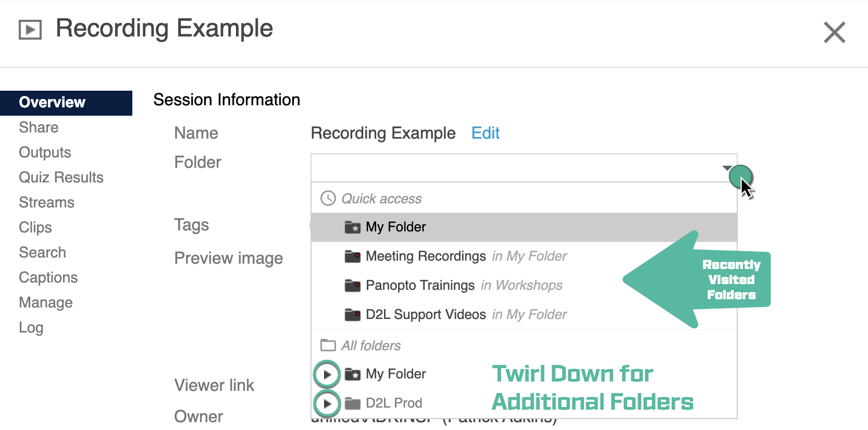Go to Quiz Results tab
868x430 pixels.
(x=61, y=178)
